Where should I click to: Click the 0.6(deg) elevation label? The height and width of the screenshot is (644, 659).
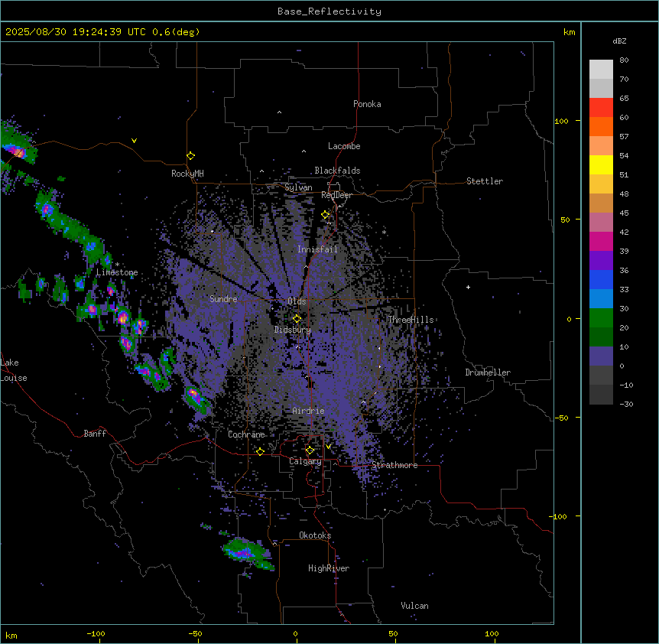(x=176, y=32)
